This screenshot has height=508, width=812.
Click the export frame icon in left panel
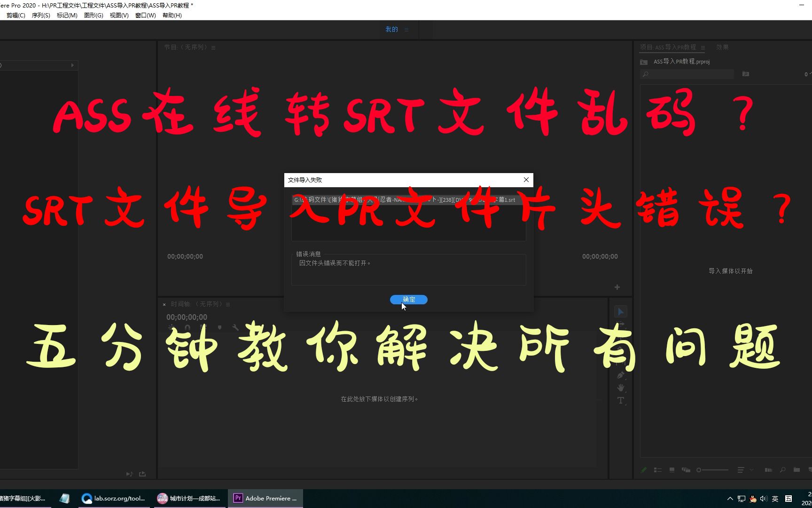tap(142, 474)
